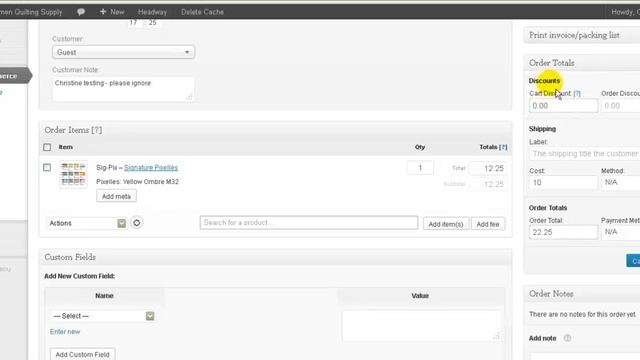Open the Actions dropdown in Order Items
The width and height of the screenshot is (640, 360).
pyautogui.click(x=87, y=223)
